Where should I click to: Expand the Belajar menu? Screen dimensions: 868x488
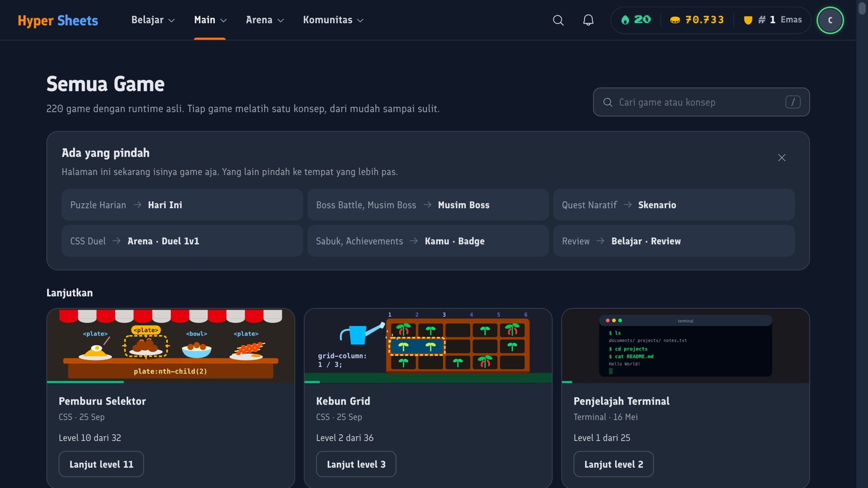[153, 20]
